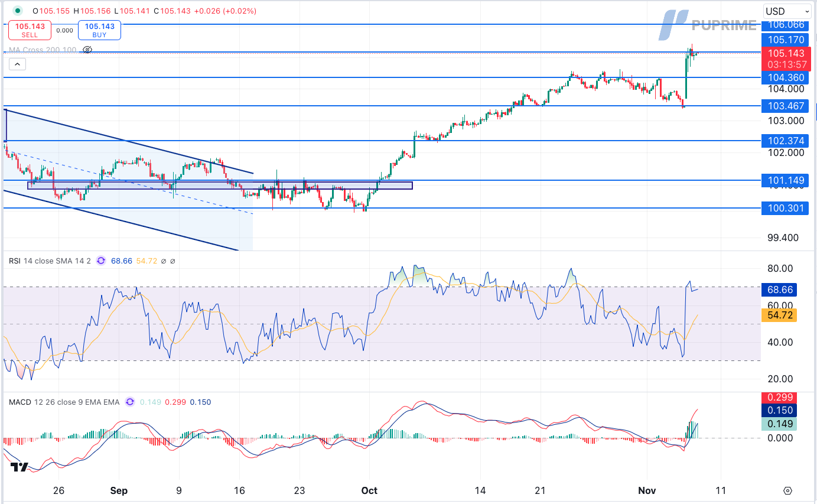Collapse the indicator legend with the chevron button
817x504 pixels.
tap(17, 64)
